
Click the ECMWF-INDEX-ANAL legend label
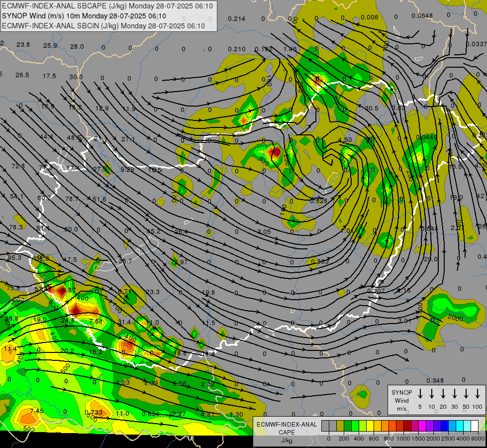[x=287, y=425]
